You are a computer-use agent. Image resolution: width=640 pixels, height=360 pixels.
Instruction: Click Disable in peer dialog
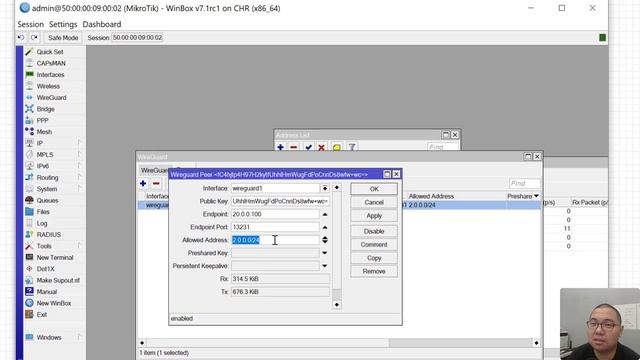point(374,231)
